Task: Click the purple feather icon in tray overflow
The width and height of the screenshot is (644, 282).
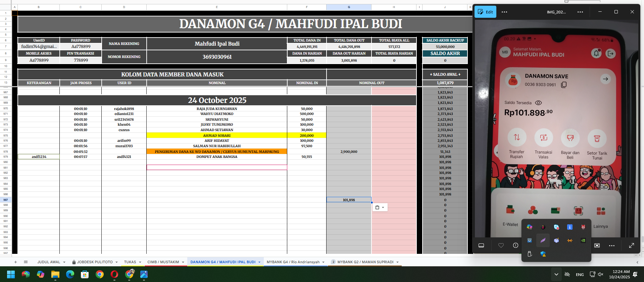Action: (543, 240)
